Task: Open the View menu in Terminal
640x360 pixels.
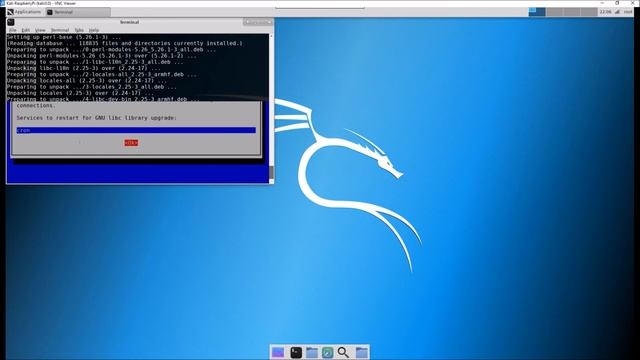Action: click(x=40, y=30)
